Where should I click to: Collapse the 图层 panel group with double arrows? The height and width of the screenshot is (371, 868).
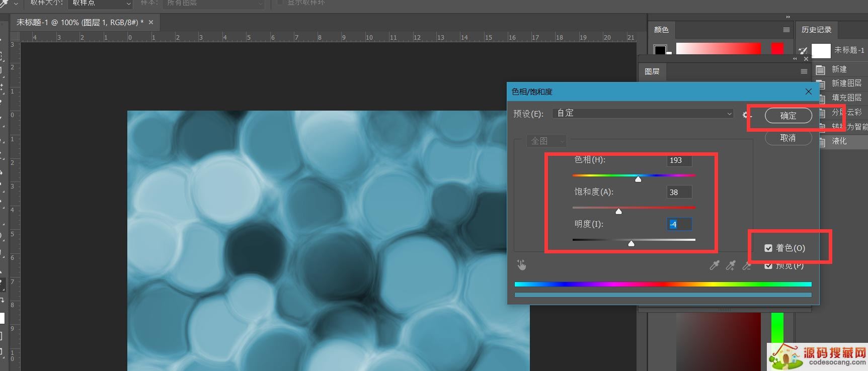click(795, 59)
